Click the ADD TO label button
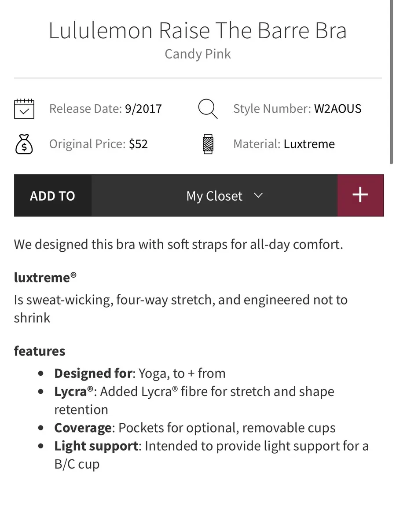The image size is (396, 532). point(53,195)
